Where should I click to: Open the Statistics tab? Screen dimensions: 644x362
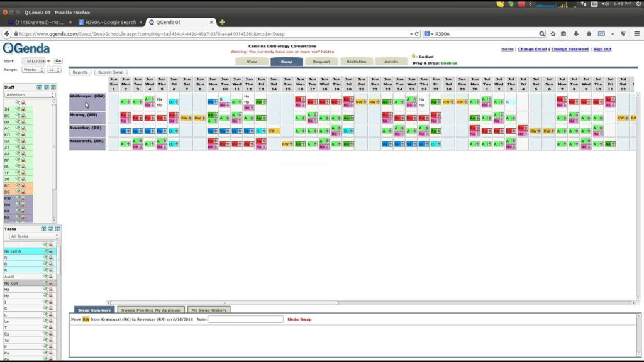[356, 62]
